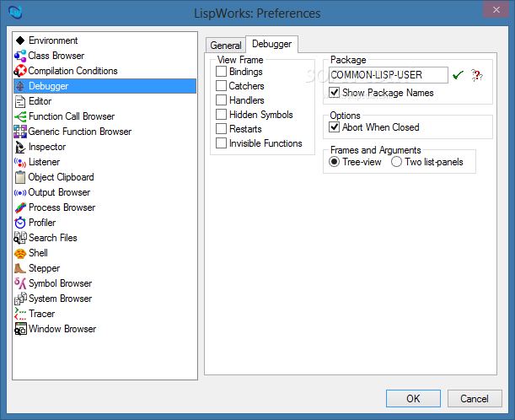Click the Editor document icon
This screenshot has width=515, height=420.
[x=20, y=101]
